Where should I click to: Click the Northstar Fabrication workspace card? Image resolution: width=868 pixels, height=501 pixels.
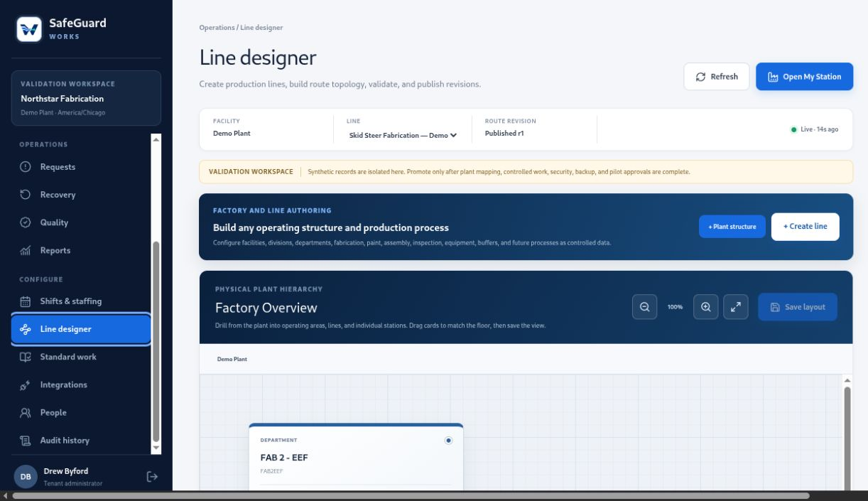[x=86, y=98]
